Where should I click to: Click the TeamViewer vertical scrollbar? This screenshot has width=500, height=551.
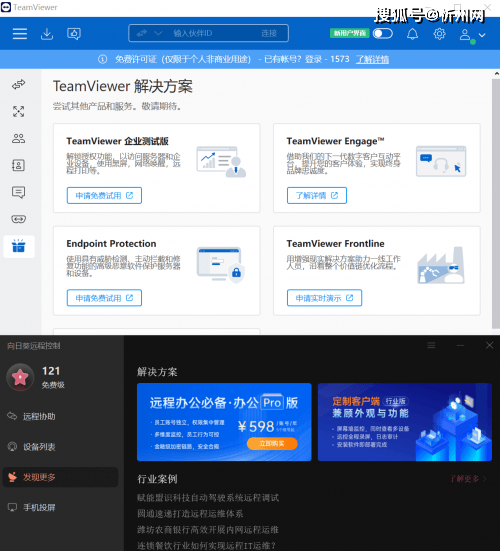click(x=496, y=204)
